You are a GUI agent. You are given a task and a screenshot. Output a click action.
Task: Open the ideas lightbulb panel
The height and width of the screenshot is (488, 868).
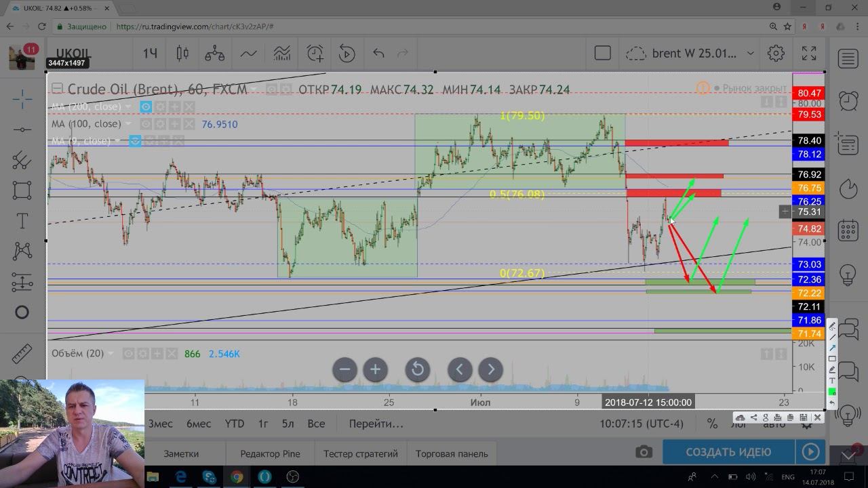tap(848, 274)
